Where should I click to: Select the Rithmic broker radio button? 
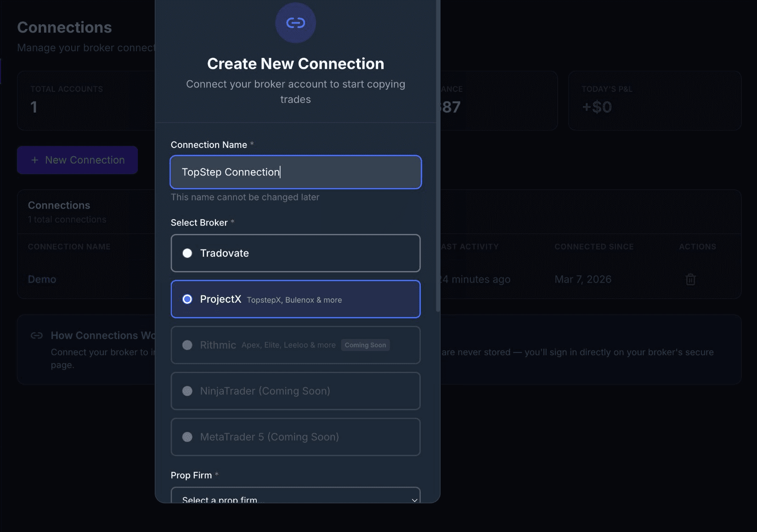click(187, 345)
